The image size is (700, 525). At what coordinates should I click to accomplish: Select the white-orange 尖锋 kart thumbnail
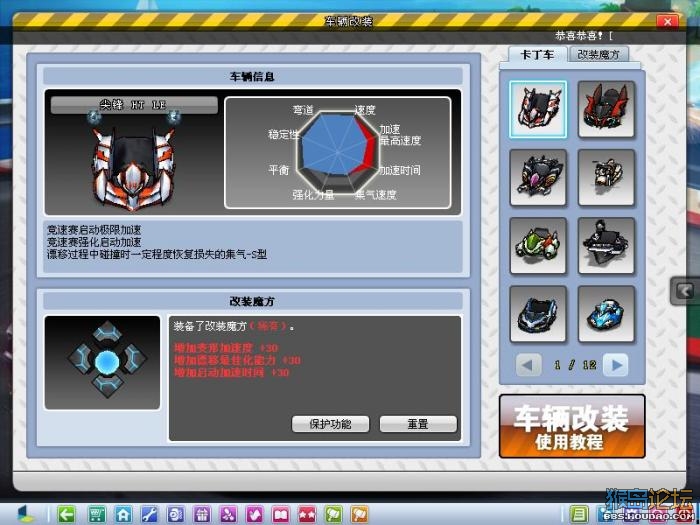(538, 109)
